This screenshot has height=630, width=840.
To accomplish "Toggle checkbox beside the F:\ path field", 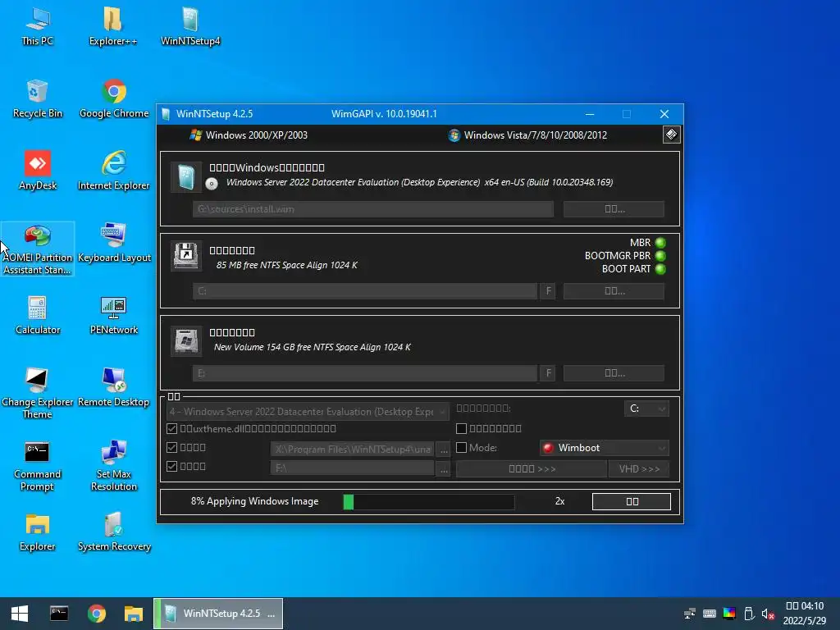I will click(172, 466).
